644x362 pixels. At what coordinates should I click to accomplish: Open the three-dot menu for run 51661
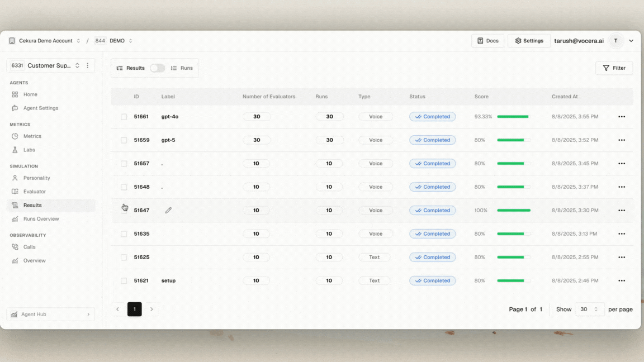click(x=621, y=117)
